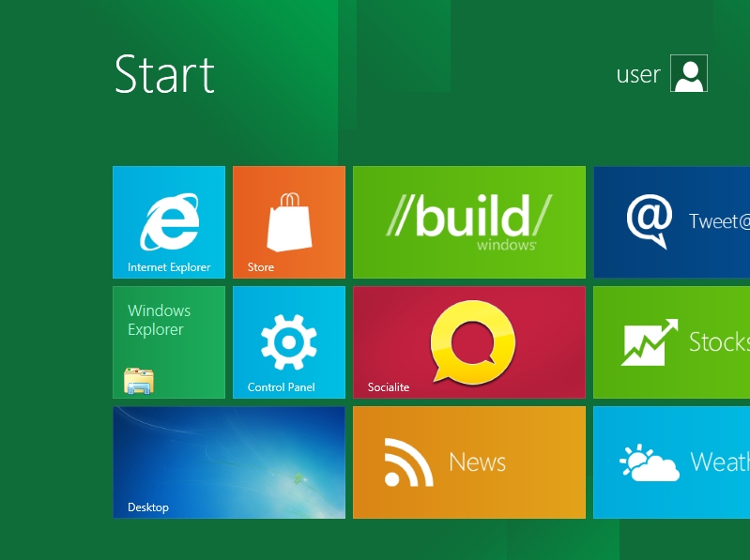Click the user avatar picture
Viewport: 750px width, 560px height.
tap(689, 73)
